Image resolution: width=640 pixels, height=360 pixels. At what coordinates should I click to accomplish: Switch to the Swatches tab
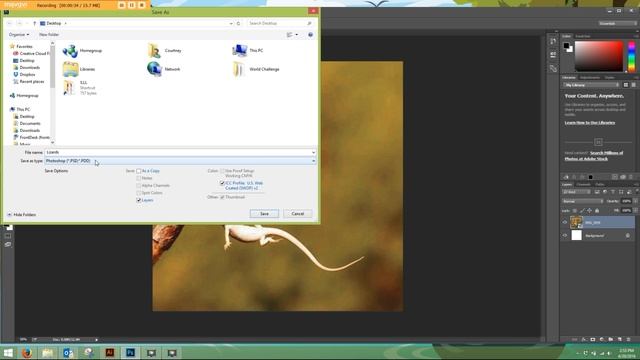click(x=582, y=36)
